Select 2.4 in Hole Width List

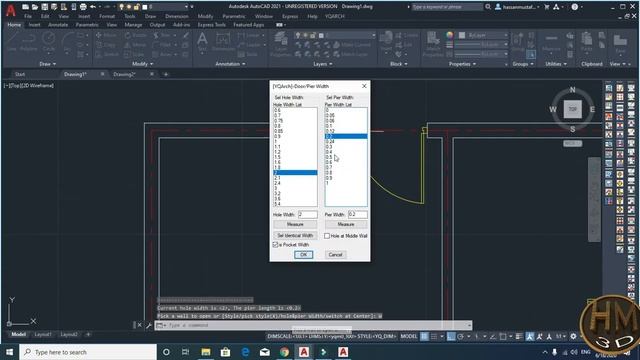(295, 183)
